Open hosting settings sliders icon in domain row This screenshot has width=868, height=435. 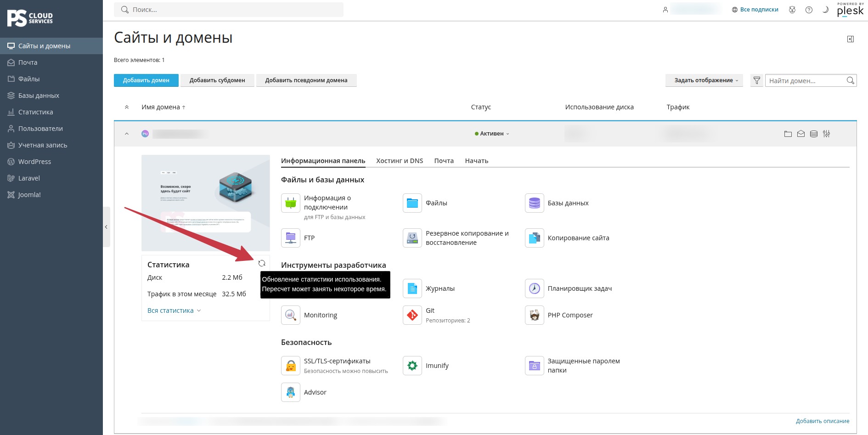(x=827, y=134)
